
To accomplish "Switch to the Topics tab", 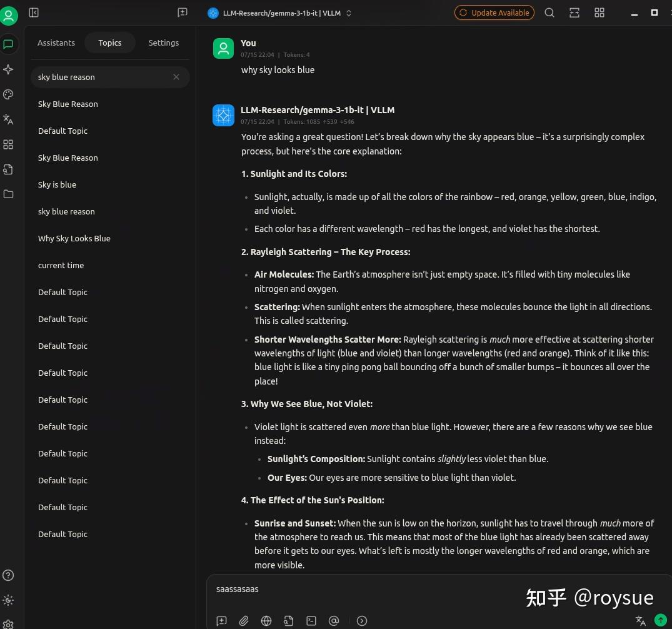I will coord(110,43).
